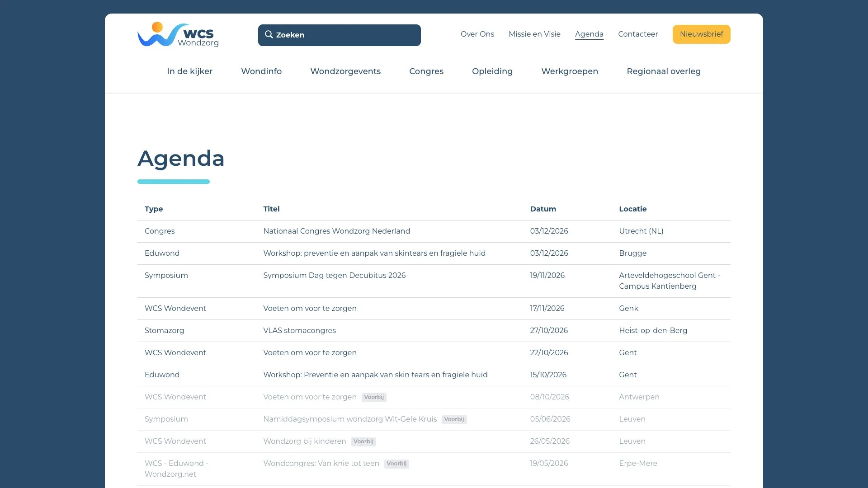Focus the Zoeken search field

[340, 35]
